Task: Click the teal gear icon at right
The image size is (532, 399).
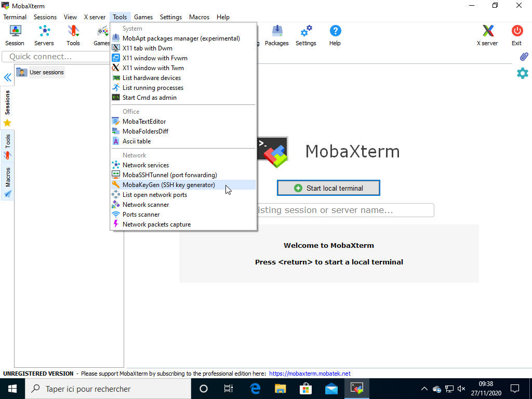Action: 523,73
